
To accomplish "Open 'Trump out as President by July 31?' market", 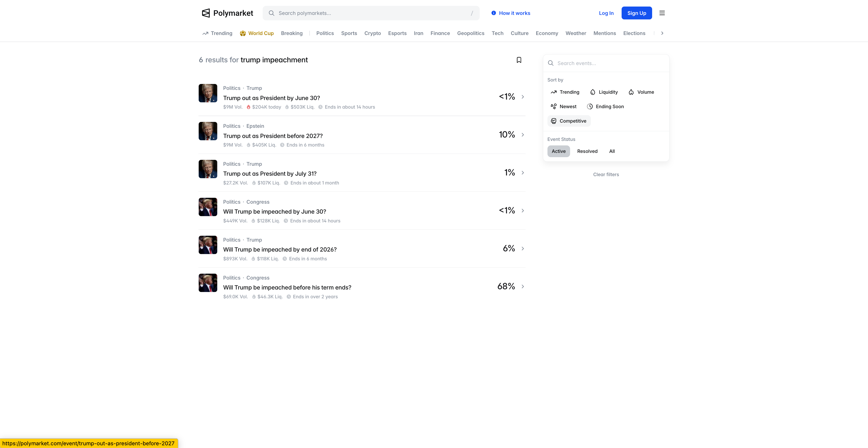I will point(270,174).
